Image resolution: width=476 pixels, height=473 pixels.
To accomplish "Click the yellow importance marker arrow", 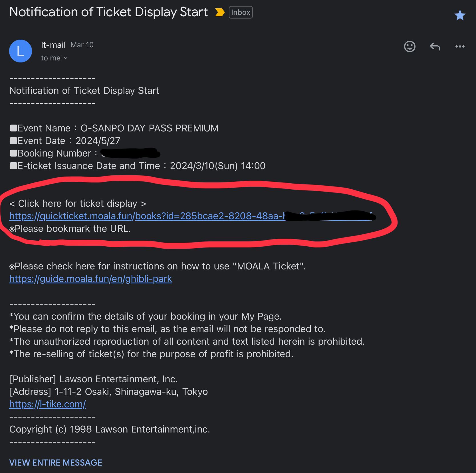I will tap(219, 12).
